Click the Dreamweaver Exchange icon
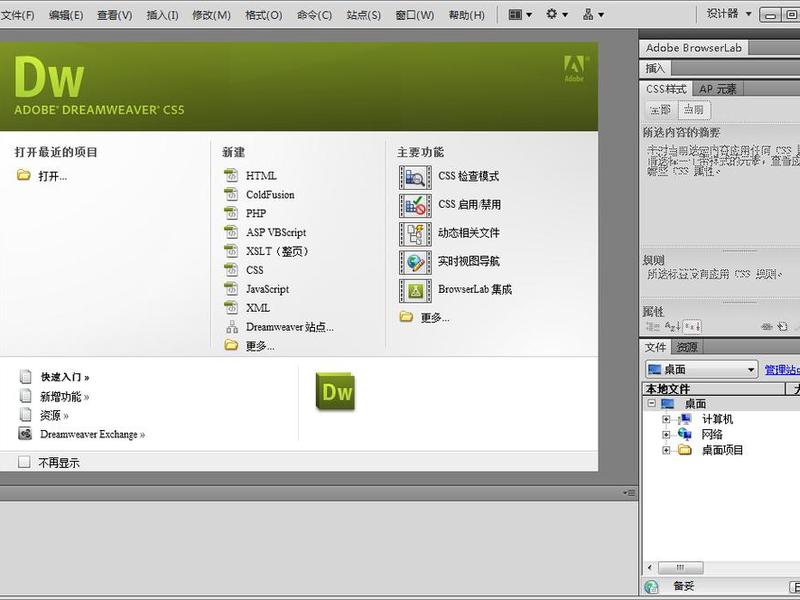800x600 pixels. (25, 434)
